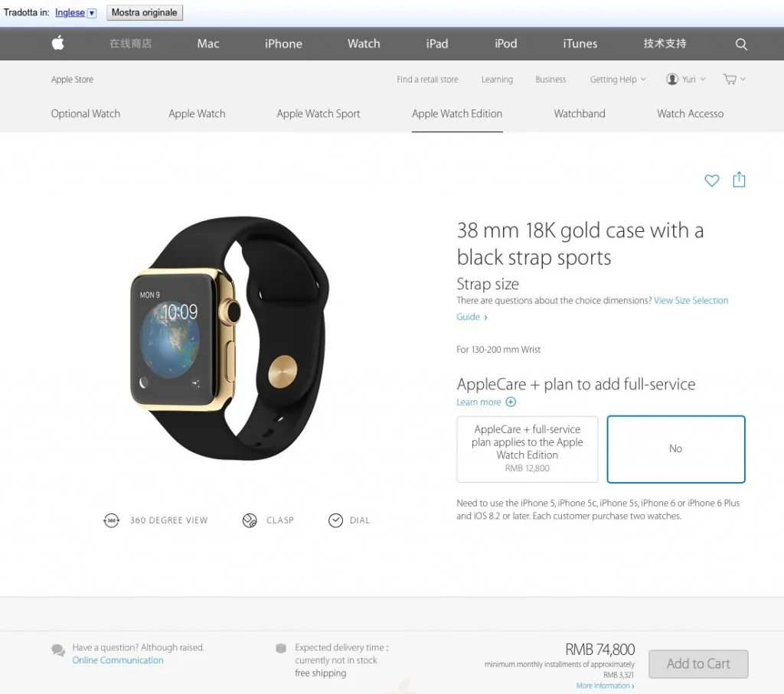Open search with the magnifier icon

tap(741, 44)
